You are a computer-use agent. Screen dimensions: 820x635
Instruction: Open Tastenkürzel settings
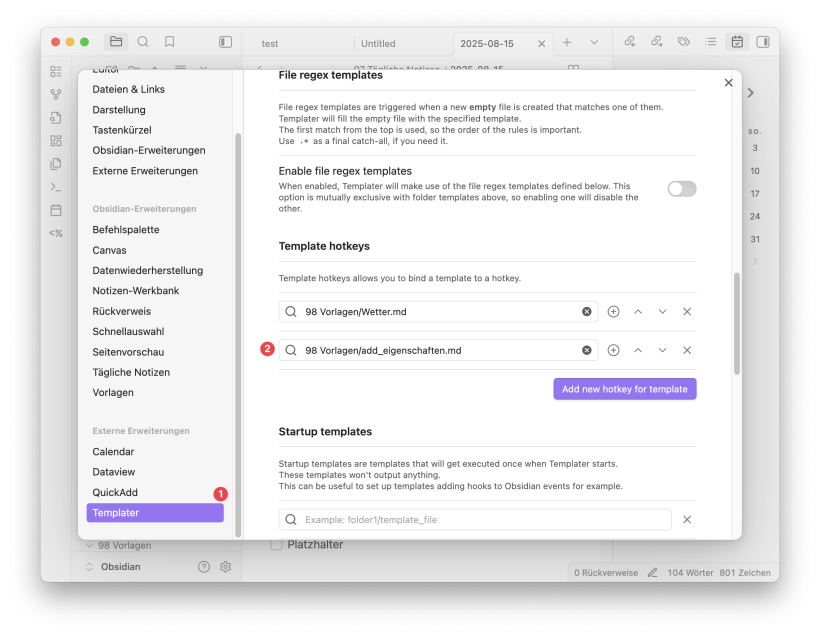click(122, 130)
